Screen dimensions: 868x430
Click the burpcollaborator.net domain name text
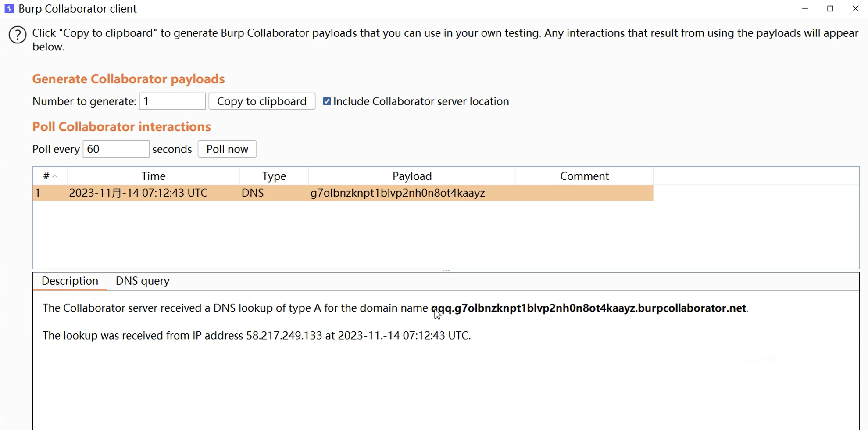pos(589,308)
